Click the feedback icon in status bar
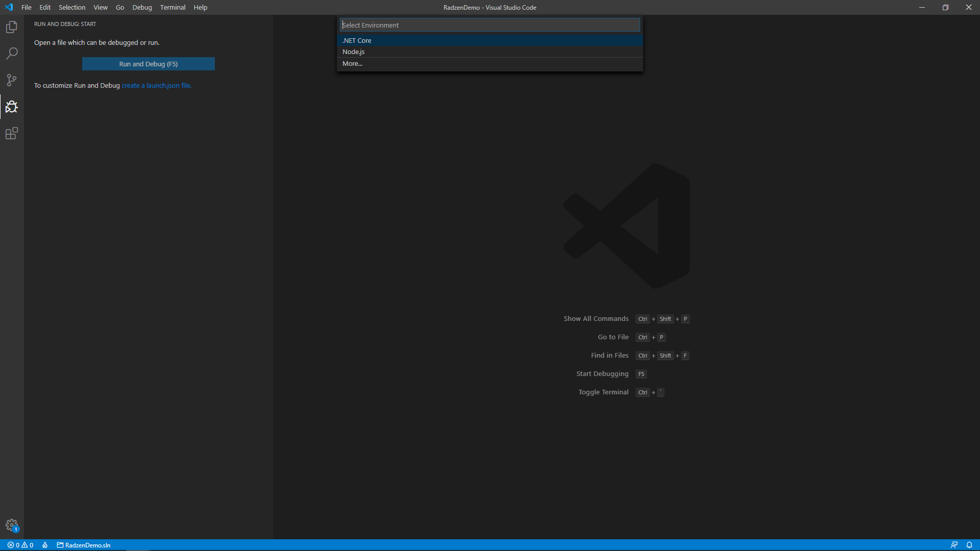Screen dimensions: 980x551 click(x=954, y=545)
